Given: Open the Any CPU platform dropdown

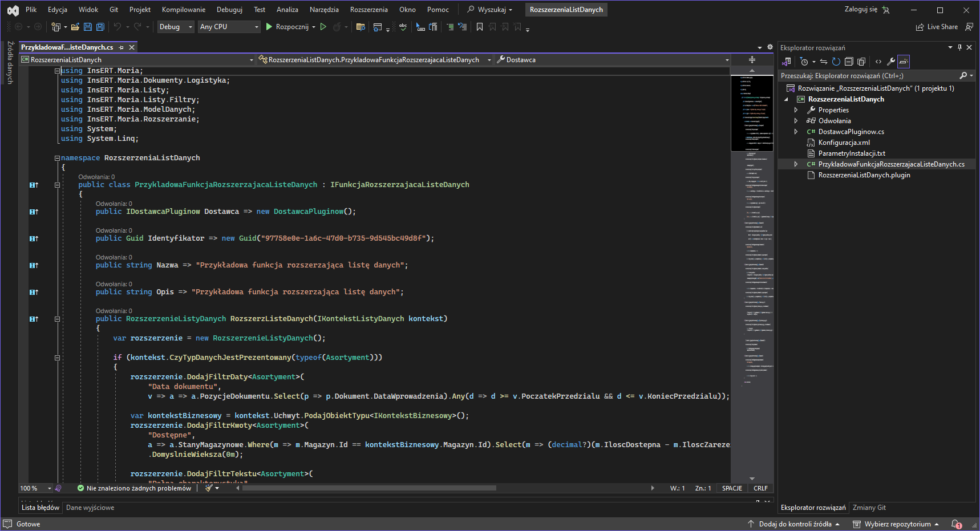Looking at the screenshot, I should tap(229, 27).
